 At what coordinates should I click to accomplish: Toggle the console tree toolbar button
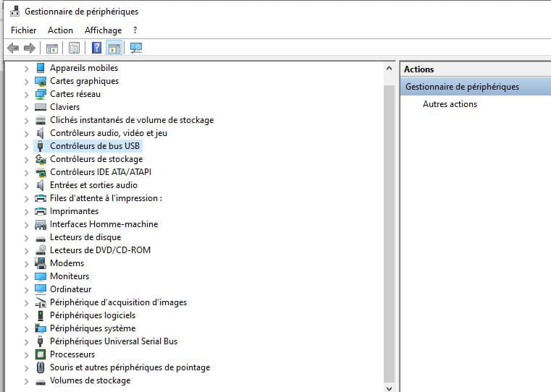click(52, 48)
